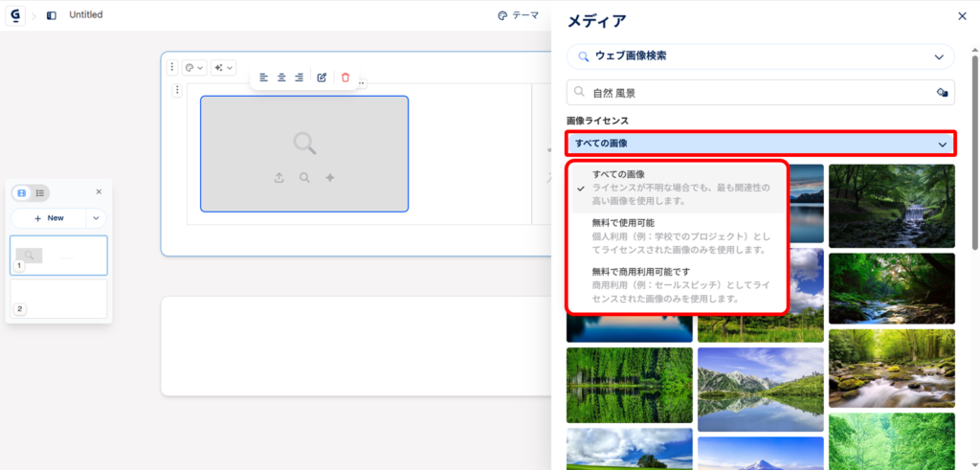Click the Gamma home logo

tap(14, 15)
